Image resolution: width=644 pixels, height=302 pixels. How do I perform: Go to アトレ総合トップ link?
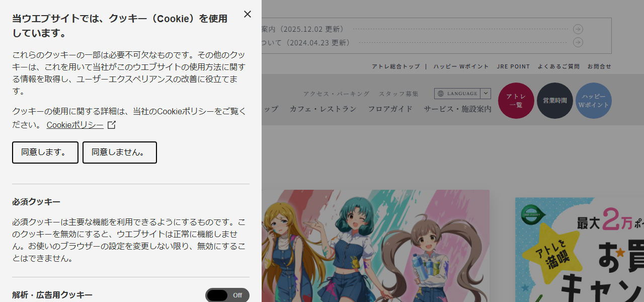(x=396, y=66)
